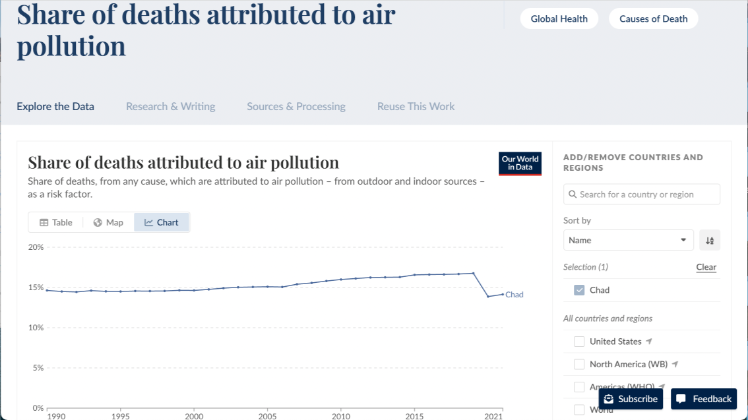Click location arrow icon beside North America (WB)
This screenshot has width=748, height=420.
click(675, 364)
